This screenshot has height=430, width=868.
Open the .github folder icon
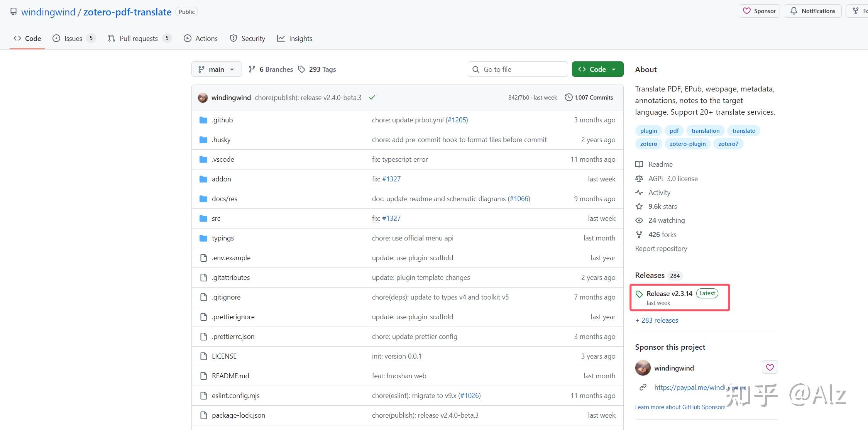click(203, 120)
